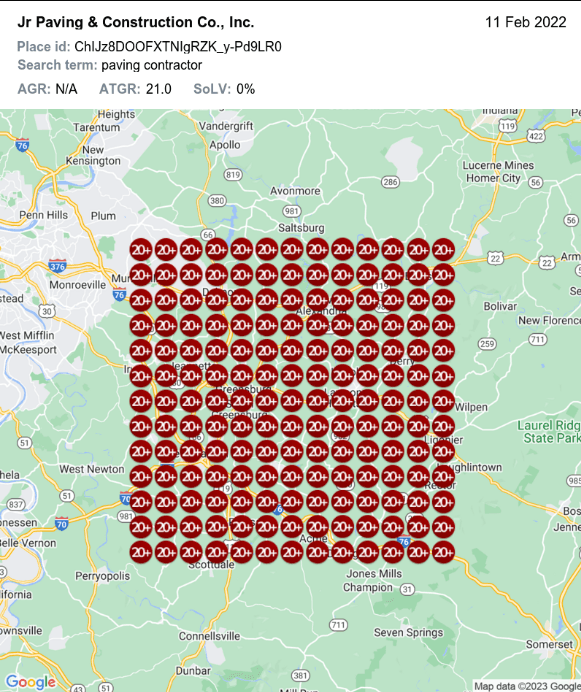The image size is (581, 692).
Task: Click the McKeesport label
Action: tap(28, 350)
